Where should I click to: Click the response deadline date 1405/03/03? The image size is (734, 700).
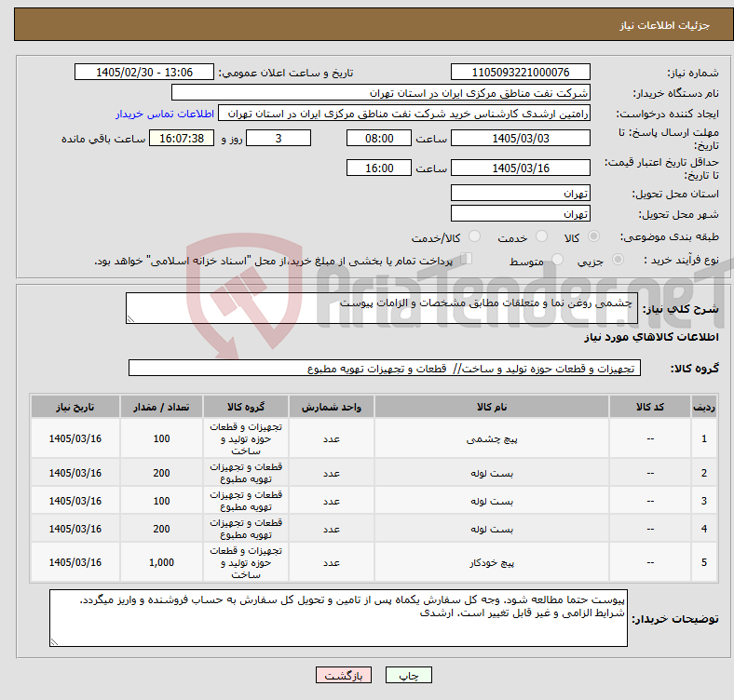pyautogui.click(x=520, y=138)
